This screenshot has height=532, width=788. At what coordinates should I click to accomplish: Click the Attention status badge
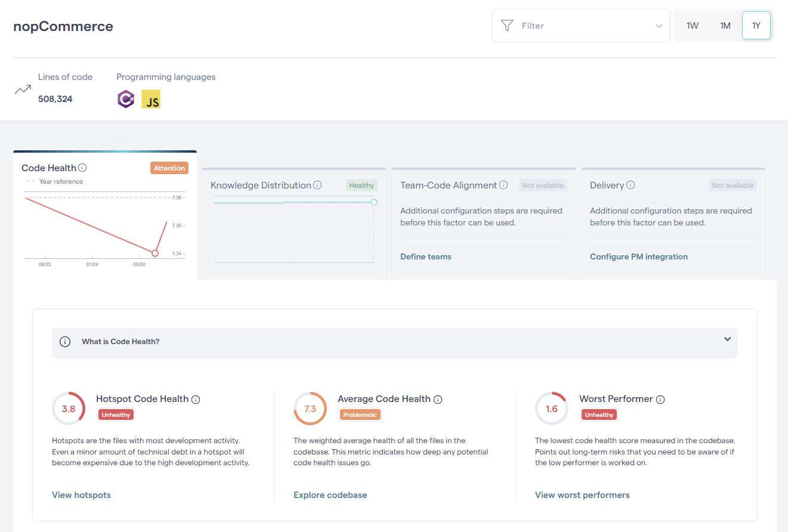point(169,168)
